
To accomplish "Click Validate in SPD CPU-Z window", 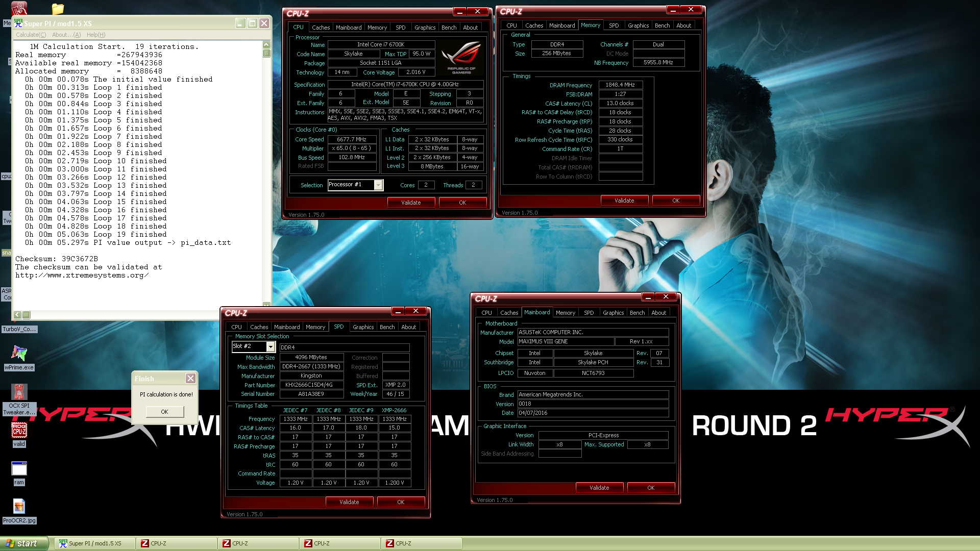I will [x=349, y=502].
